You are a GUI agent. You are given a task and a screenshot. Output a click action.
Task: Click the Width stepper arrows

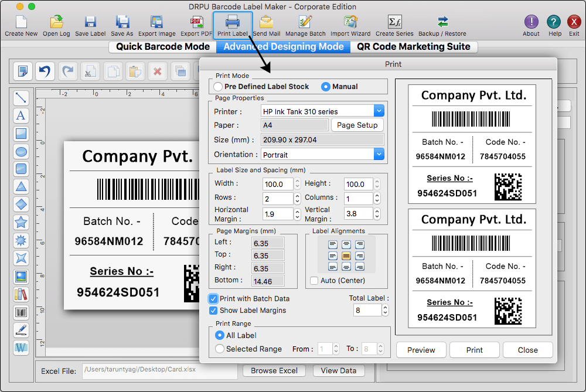click(298, 183)
